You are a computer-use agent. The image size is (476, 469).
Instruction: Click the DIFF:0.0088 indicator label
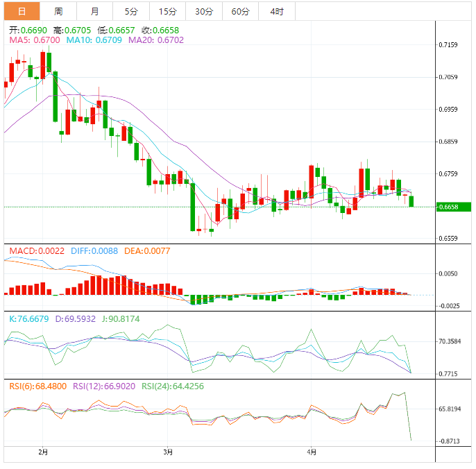(94, 251)
